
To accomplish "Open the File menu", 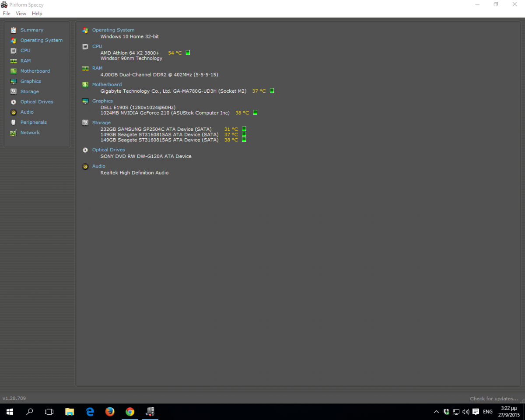I will click(7, 14).
